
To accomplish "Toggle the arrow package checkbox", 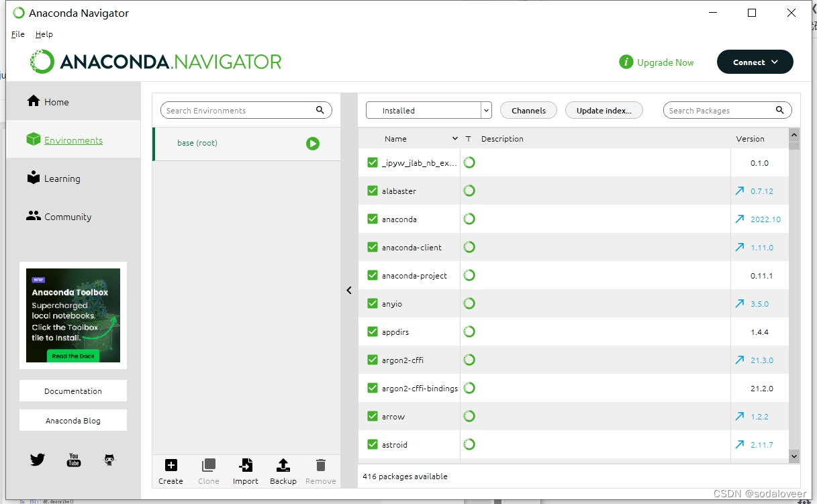I will tap(373, 416).
